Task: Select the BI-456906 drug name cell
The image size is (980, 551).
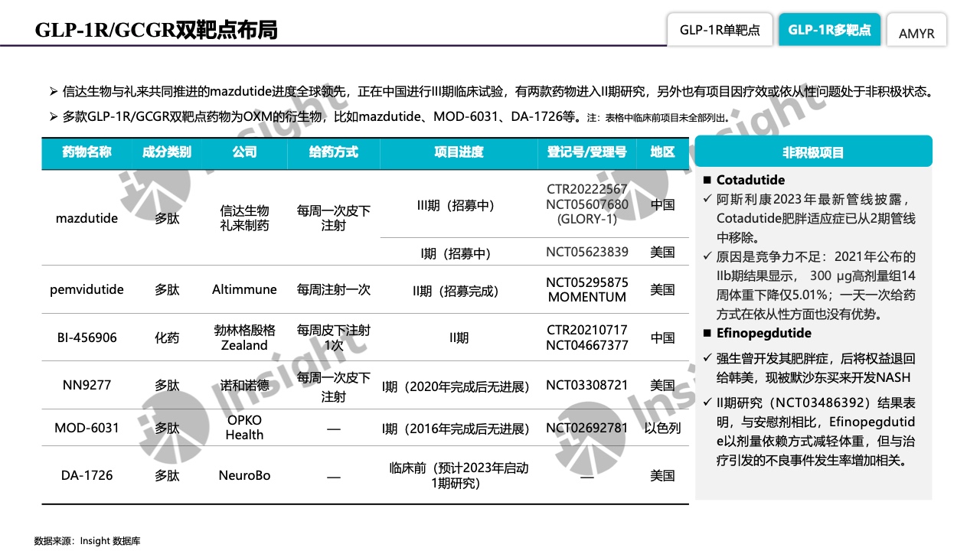Action: [x=87, y=337]
